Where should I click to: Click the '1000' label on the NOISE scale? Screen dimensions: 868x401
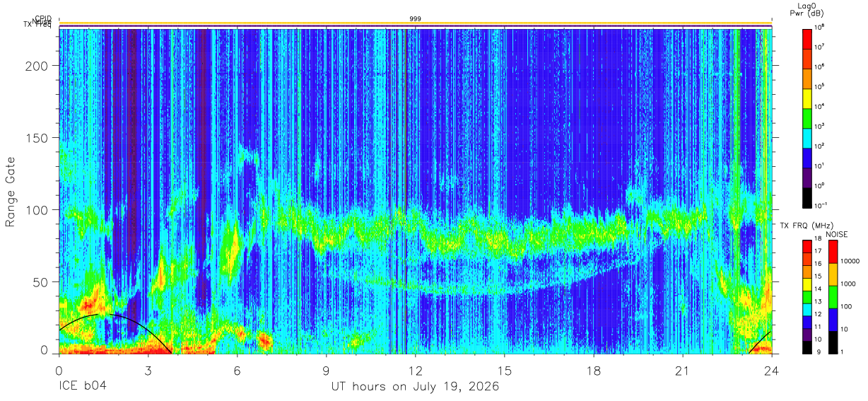(850, 284)
